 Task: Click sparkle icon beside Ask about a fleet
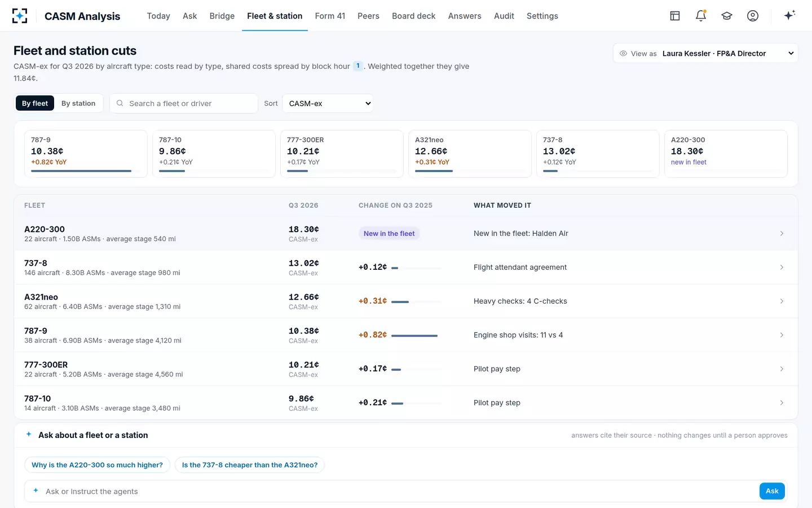click(x=29, y=435)
